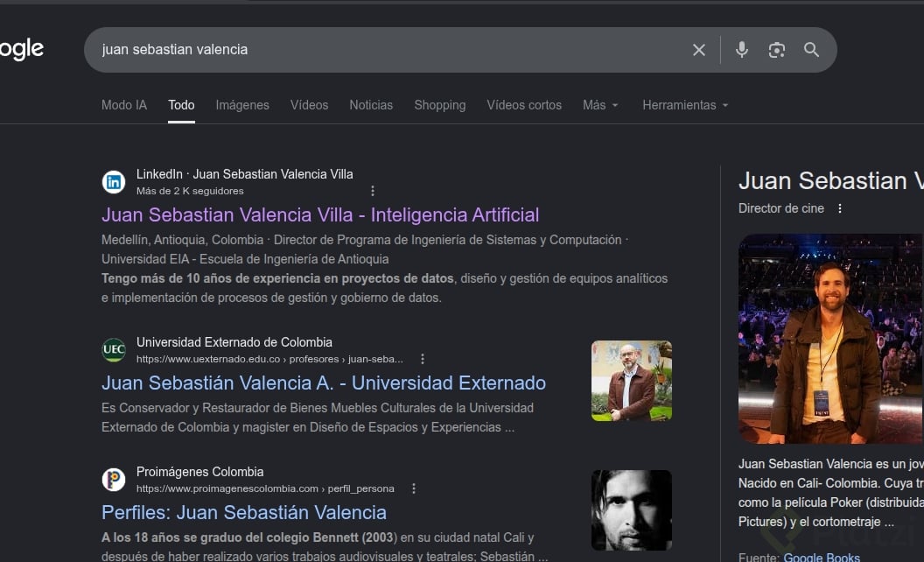This screenshot has width=924, height=562.
Task: Open more options for the Proimágenes Colombia result
Action: 414,488
